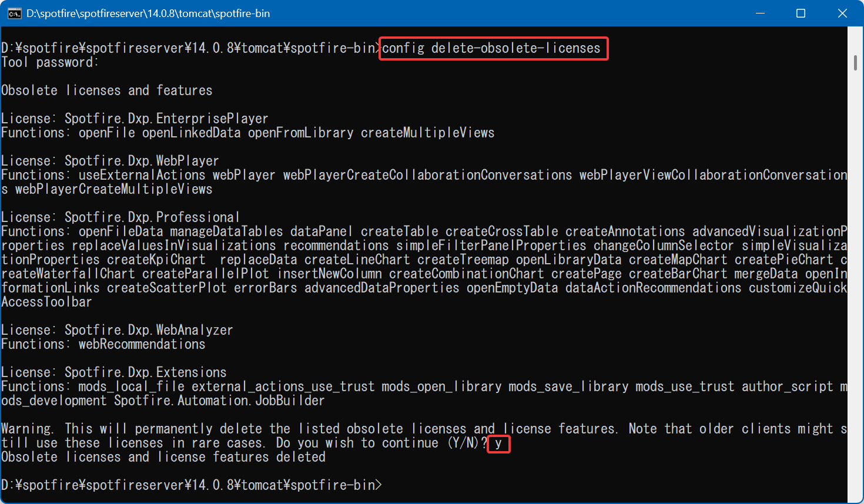Click 'replaceValuesInVisualizations' text
Screen dimensions: 864x504
pyautogui.click(x=174, y=246)
